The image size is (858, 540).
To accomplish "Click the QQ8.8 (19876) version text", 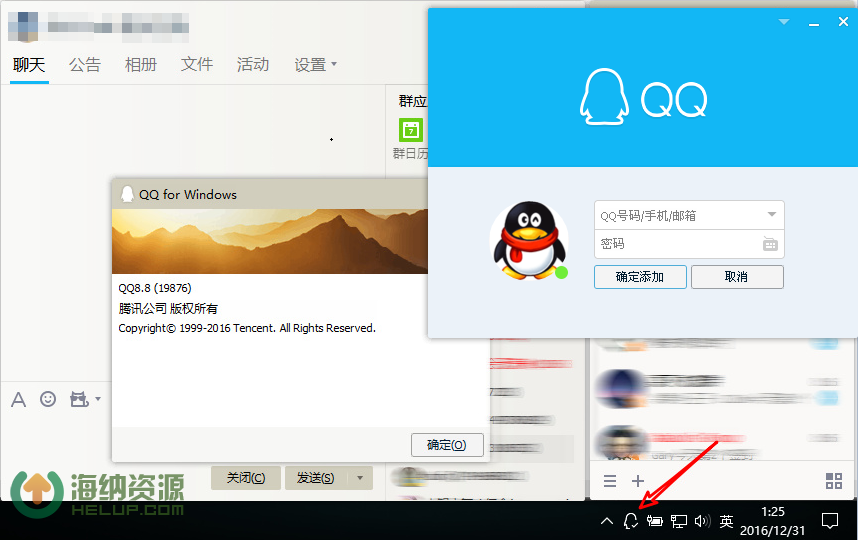I will coord(155,288).
